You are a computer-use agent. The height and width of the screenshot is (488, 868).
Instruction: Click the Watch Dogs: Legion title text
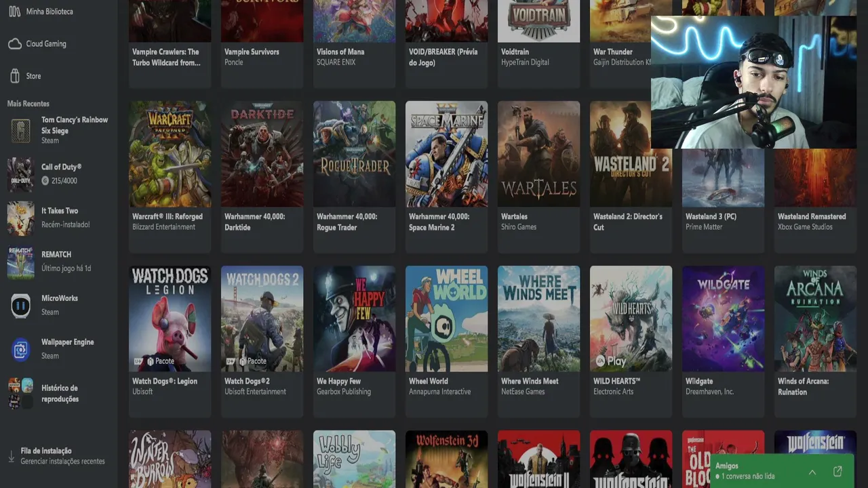[x=165, y=381]
